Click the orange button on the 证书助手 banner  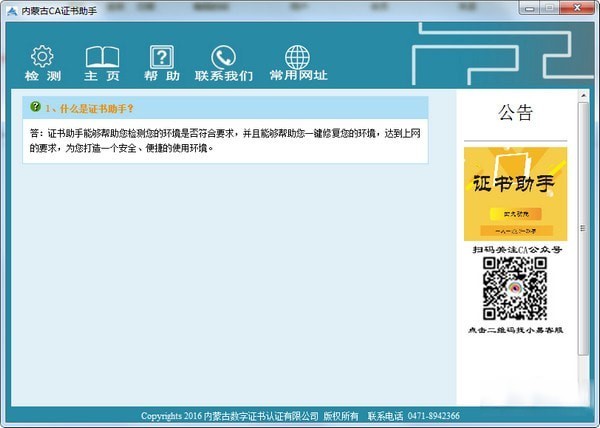(x=516, y=214)
